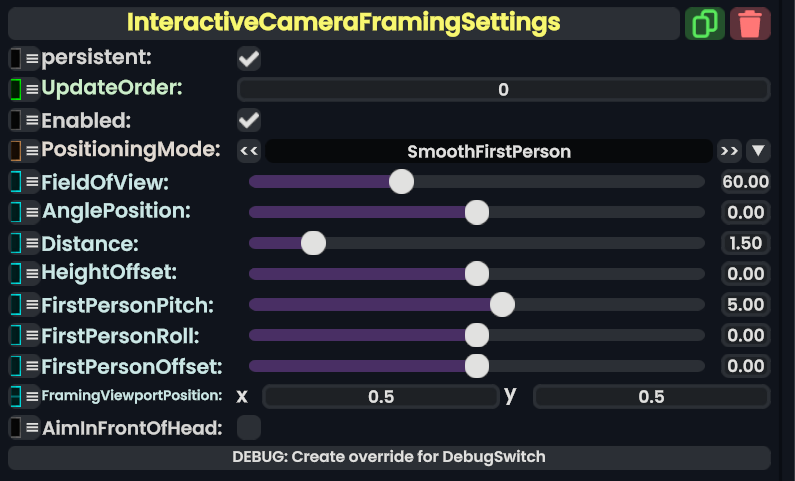This screenshot has width=795, height=481.
Task: Click the red trash delete icon
Action: pos(750,23)
